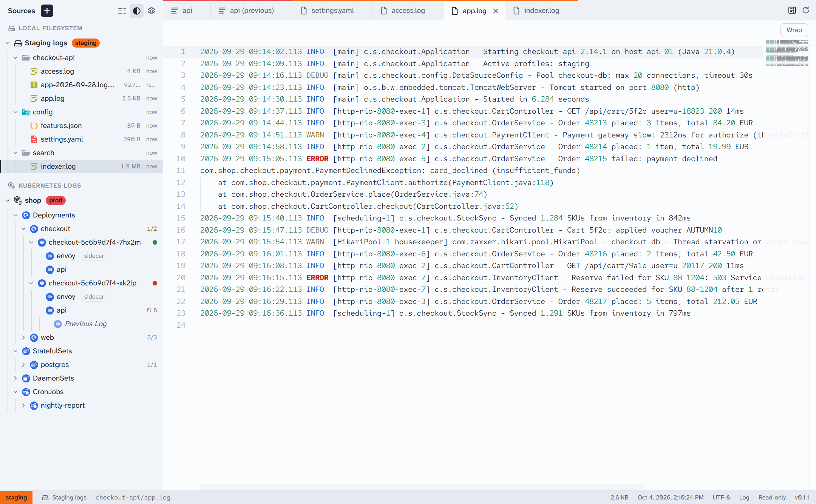Viewport: 816px width, 504px height.
Task: Select the StatefulSets group icon
Action: [x=26, y=351]
